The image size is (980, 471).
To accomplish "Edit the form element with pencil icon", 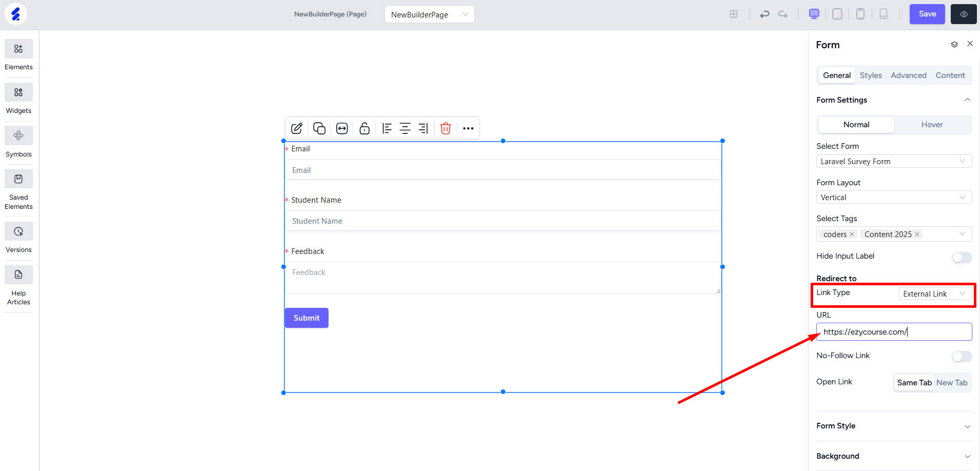I will point(297,128).
